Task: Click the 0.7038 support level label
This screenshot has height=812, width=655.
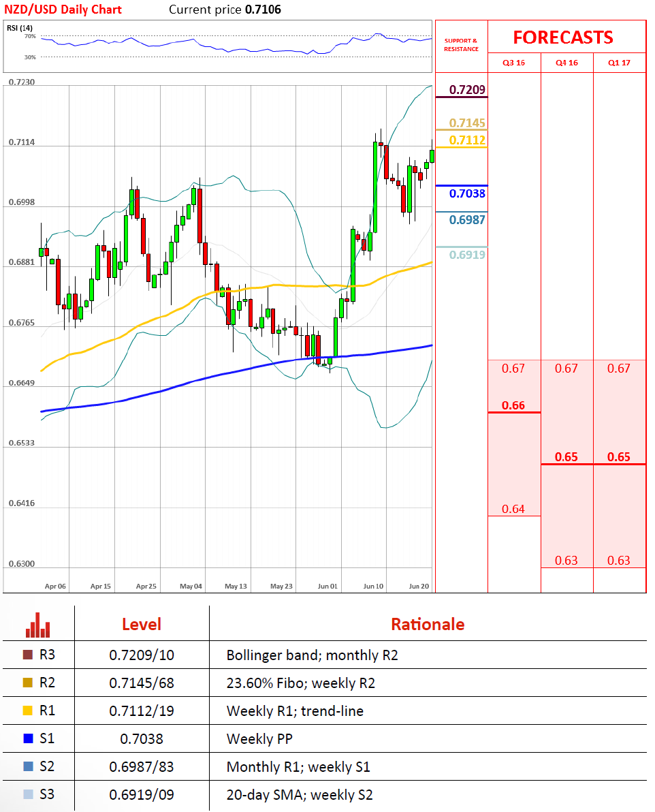Action: click(467, 194)
